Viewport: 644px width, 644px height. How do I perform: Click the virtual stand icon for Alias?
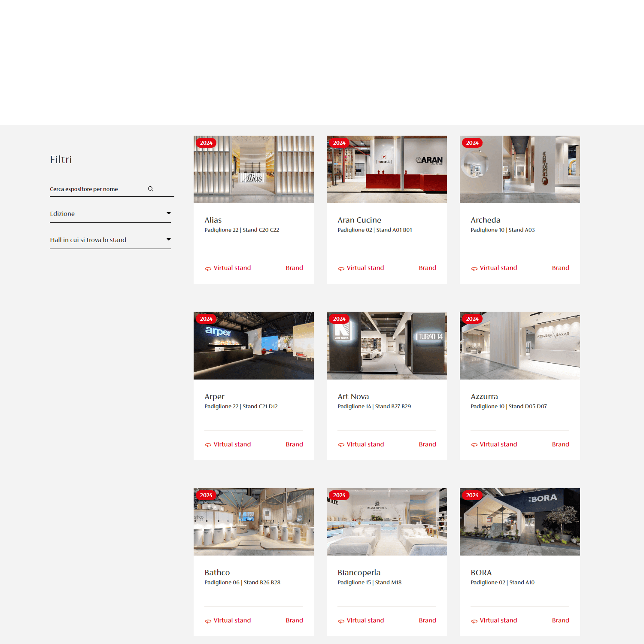(x=208, y=269)
